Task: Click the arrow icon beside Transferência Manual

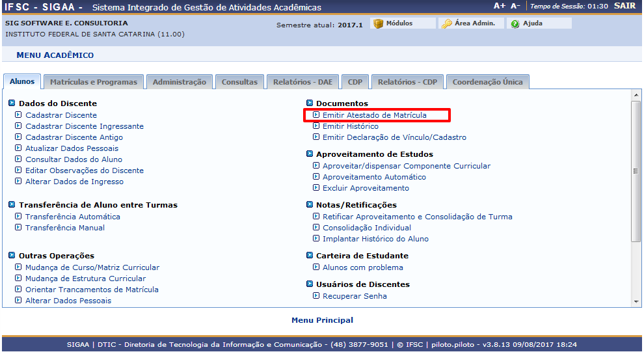Action: click(18, 228)
